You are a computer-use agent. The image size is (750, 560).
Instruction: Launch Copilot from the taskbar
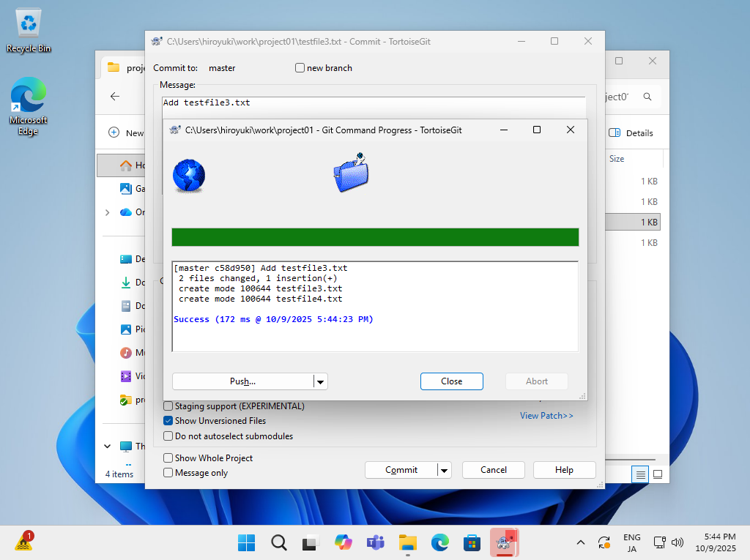point(343,542)
